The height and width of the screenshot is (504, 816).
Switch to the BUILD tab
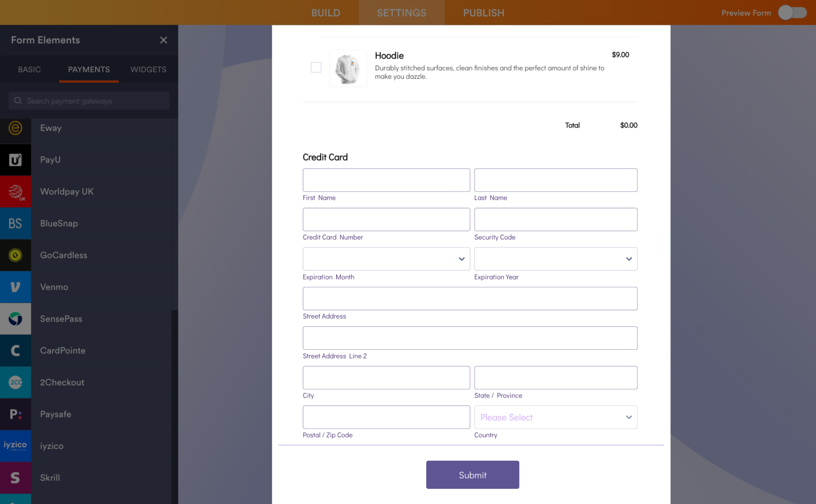326,12
